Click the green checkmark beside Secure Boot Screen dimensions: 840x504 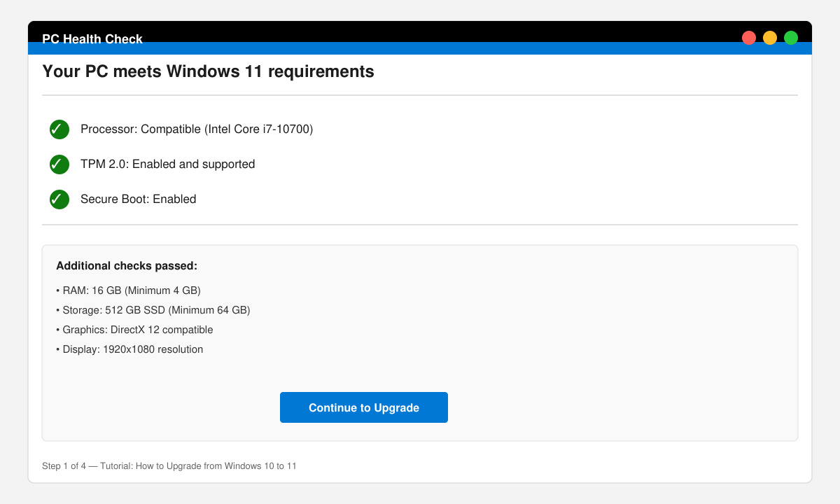pos(59,199)
